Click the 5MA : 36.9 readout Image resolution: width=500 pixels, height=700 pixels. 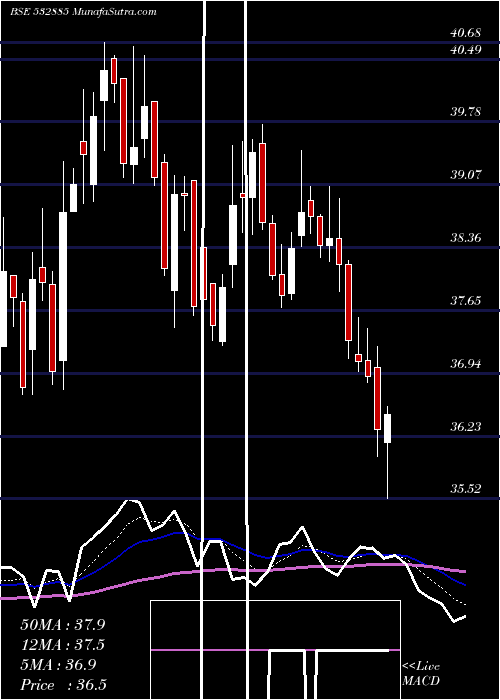click(x=58, y=665)
